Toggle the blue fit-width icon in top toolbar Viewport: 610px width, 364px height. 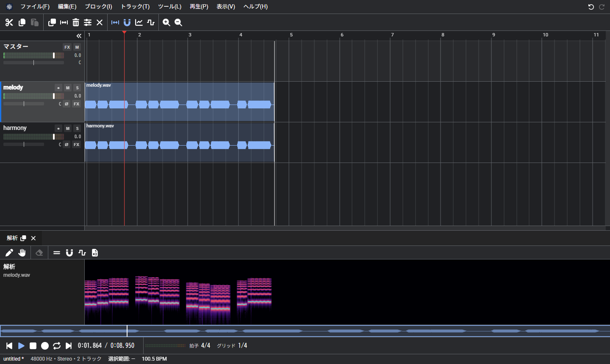coord(115,22)
